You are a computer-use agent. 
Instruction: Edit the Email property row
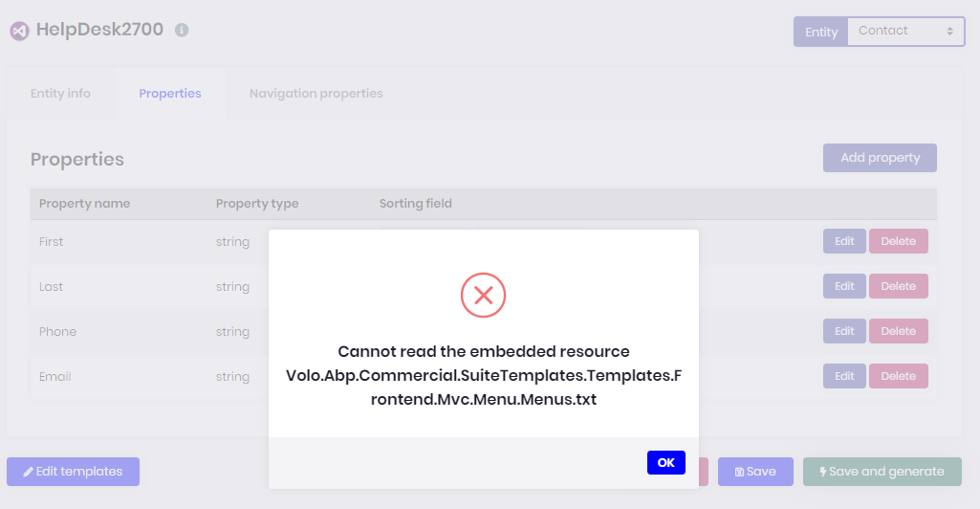point(844,376)
